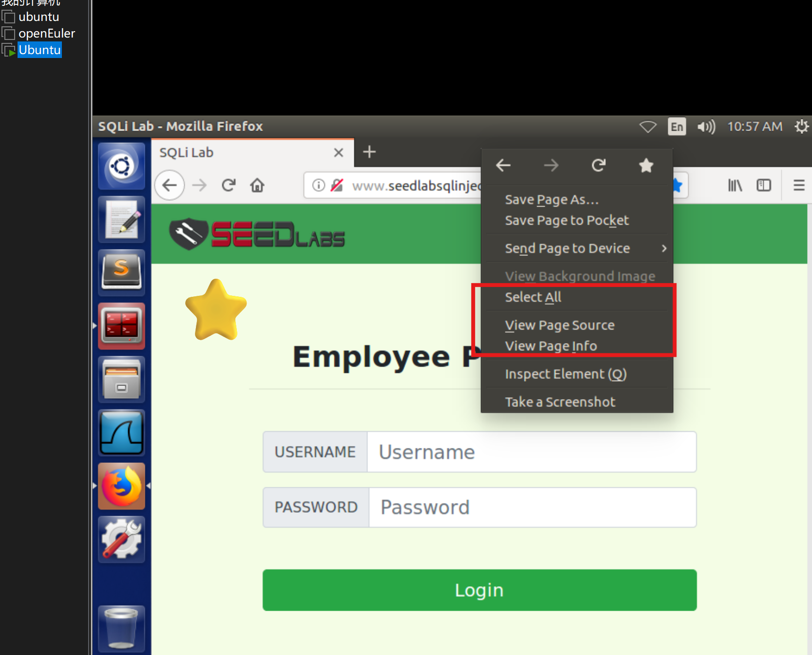Select the ubuntu VM in sidebar
Image resolution: width=812 pixels, height=655 pixels.
(x=39, y=17)
